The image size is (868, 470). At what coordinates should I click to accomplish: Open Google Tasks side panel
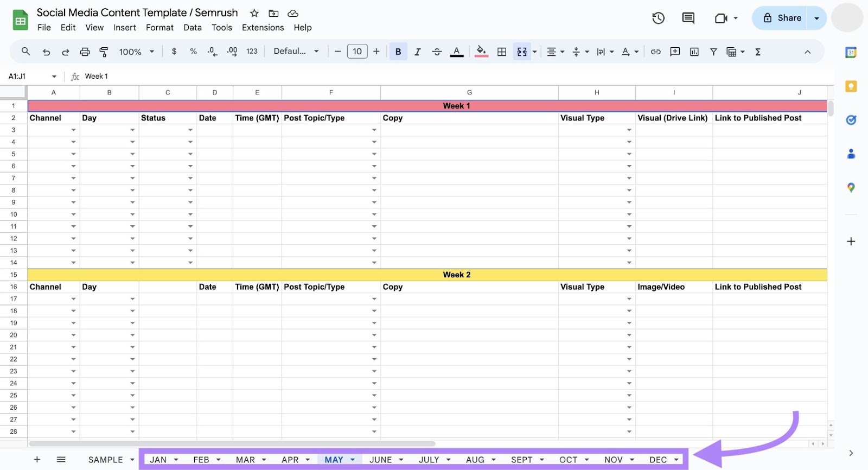(x=851, y=120)
